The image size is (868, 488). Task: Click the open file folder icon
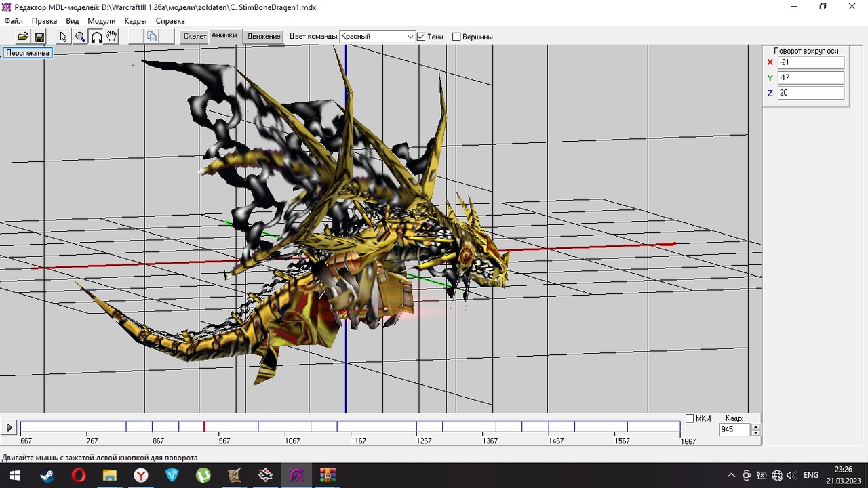pos(23,37)
